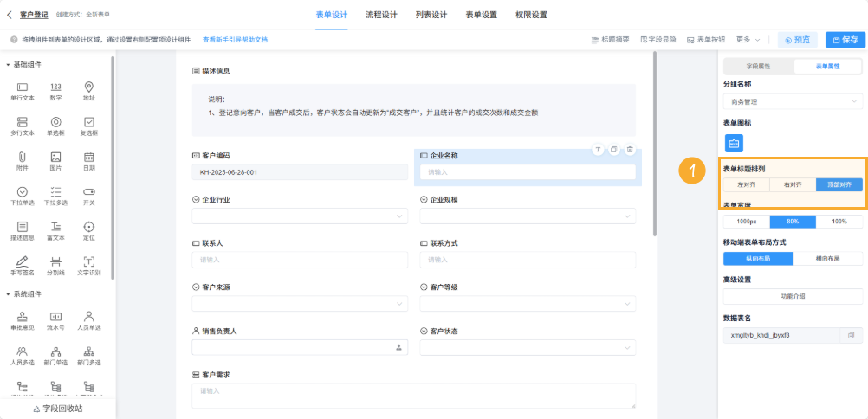Click the form icon under 表单图标
Viewport: 868px width, 419px height.
(x=734, y=144)
